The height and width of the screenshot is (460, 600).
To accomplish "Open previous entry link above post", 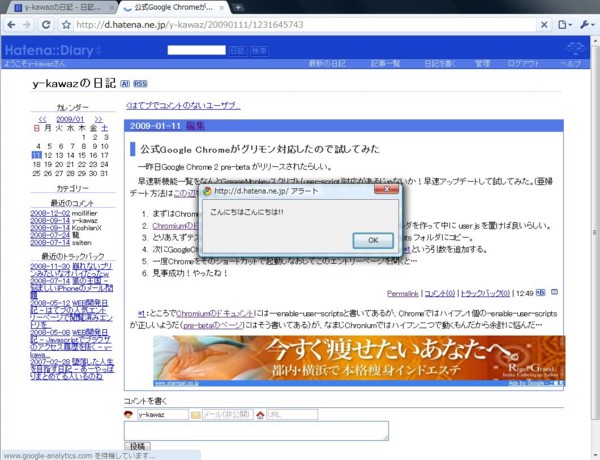I will coord(183,105).
